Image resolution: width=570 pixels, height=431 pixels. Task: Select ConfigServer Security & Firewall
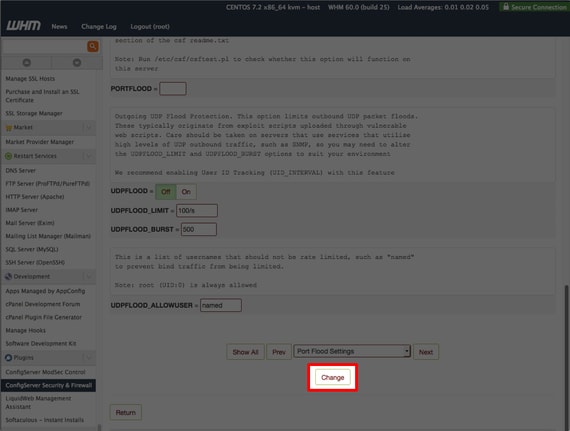48,386
